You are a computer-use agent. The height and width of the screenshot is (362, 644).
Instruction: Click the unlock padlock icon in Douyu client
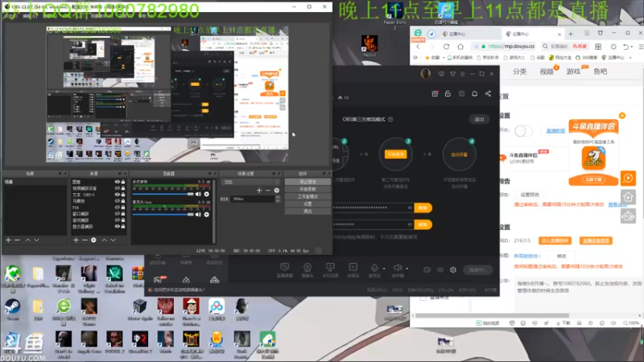448,93
